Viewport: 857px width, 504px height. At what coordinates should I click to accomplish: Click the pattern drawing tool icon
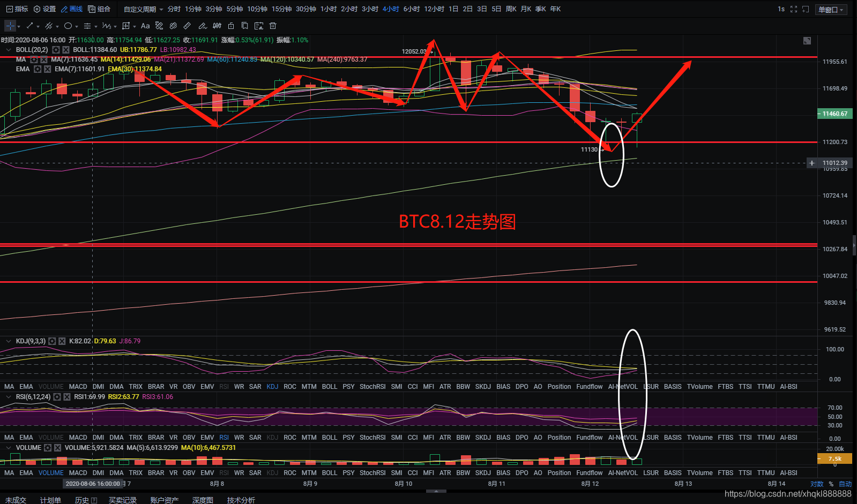159,26
